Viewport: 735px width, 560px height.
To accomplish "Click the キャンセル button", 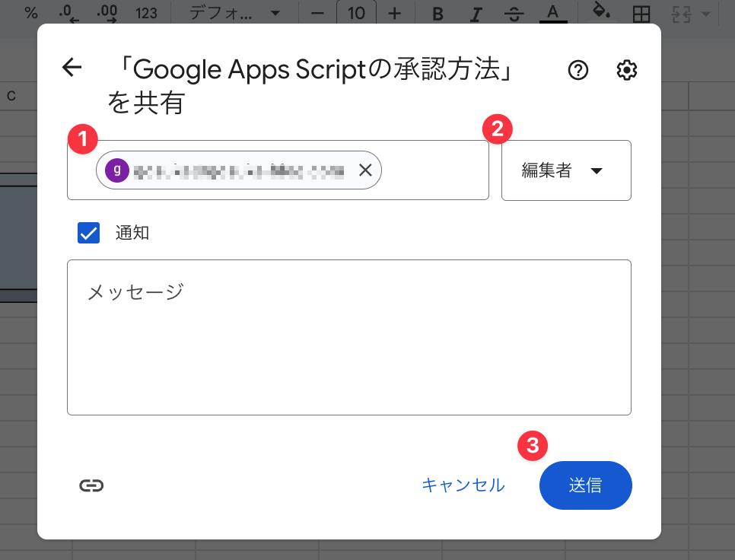I will click(x=463, y=485).
